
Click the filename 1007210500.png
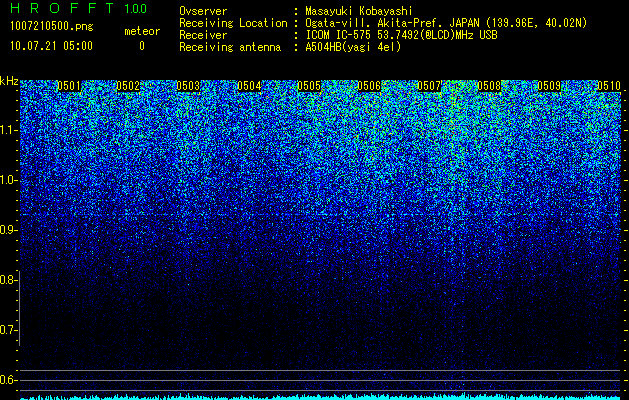click(x=51, y=27)
